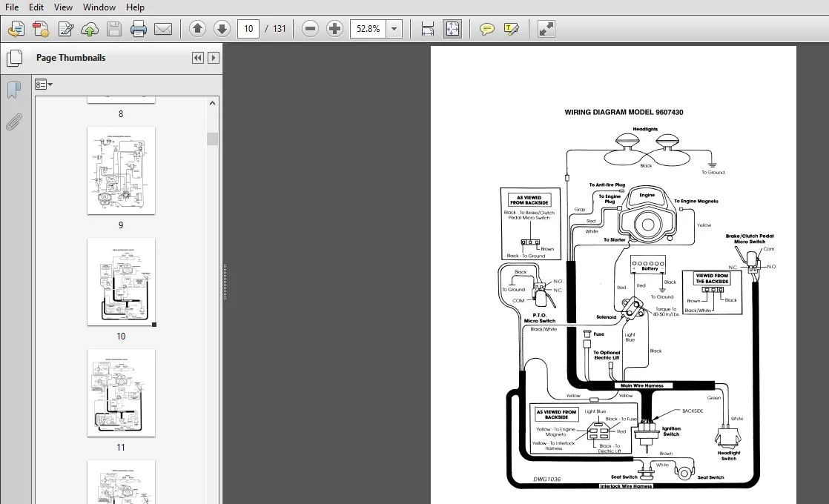
Task: Select the highlight text tool
Action: (511, 28)
